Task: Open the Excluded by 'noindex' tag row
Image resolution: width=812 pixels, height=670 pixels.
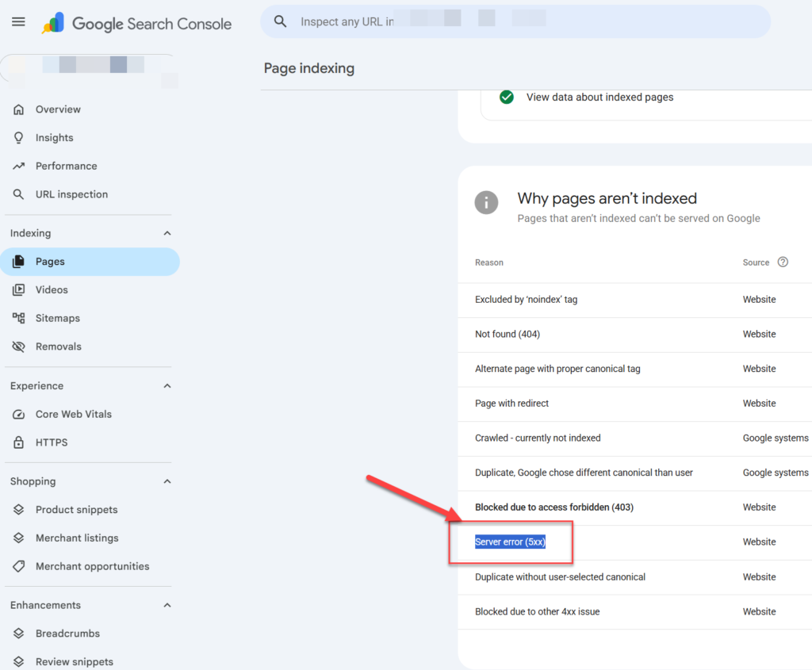Action: (635, 300)
